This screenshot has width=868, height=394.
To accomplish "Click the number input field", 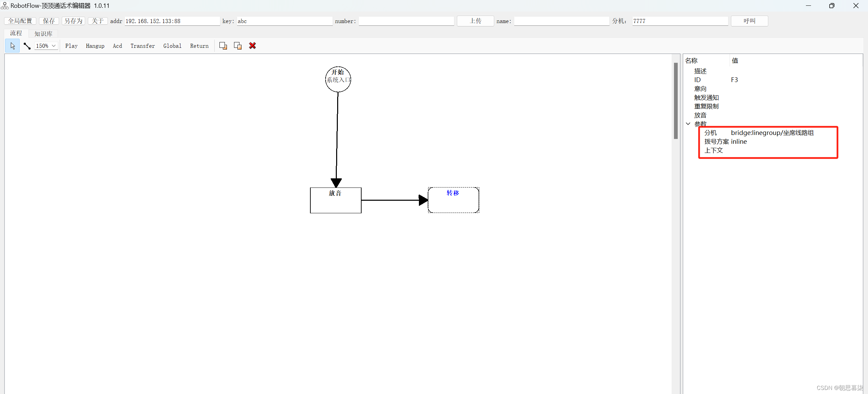I will click(x=406, y=21).
